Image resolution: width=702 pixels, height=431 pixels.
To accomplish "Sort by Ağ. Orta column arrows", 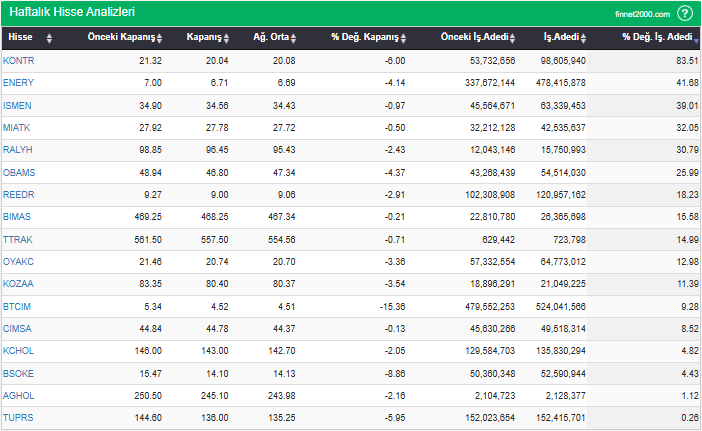I will (x=293, y=38).
